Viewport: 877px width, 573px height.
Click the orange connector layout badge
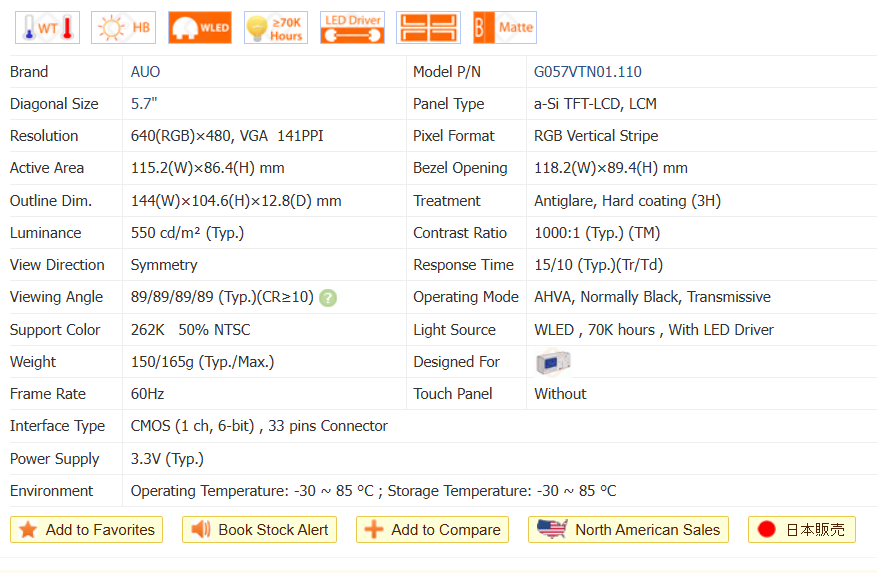[x=428, y=28]
